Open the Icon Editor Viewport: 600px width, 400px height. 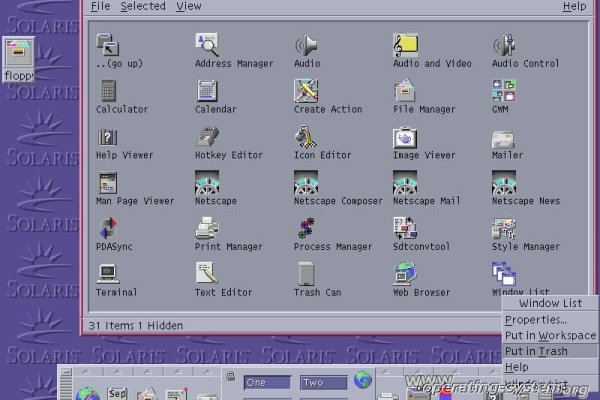(x=306, y=137)
